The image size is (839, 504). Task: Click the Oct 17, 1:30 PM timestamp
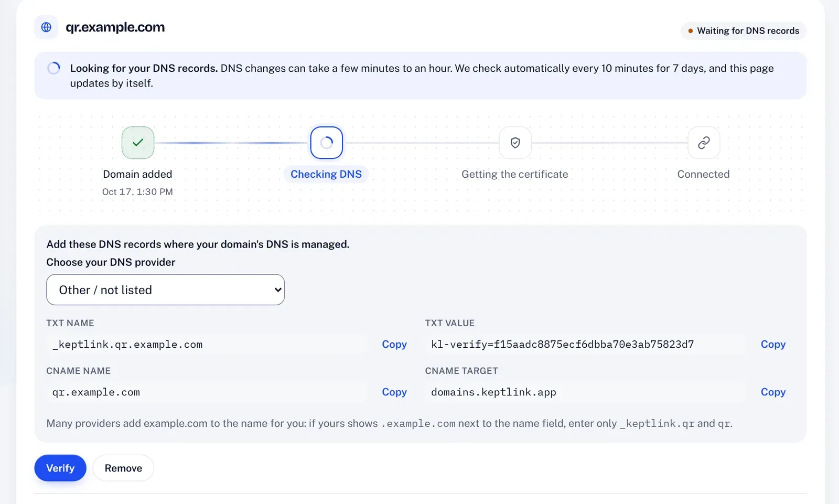point(137,192)
